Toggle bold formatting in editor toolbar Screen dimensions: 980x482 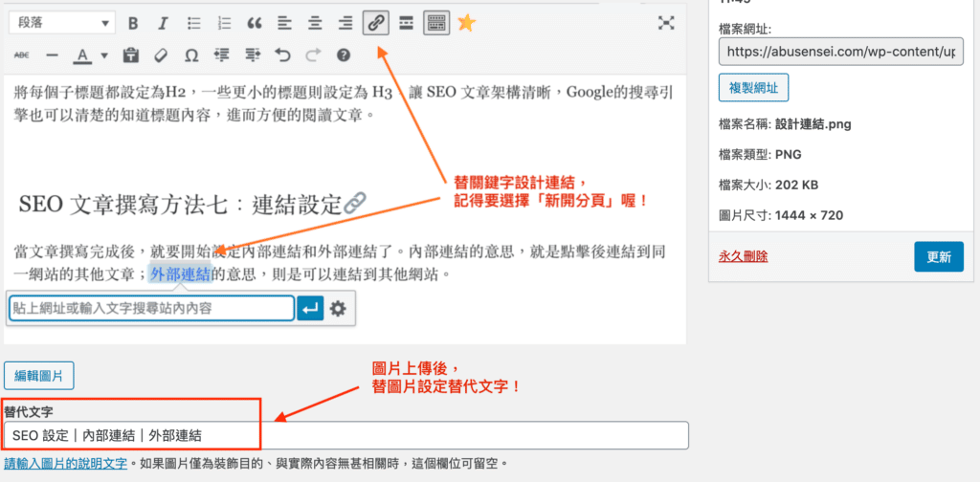(134, 23)
